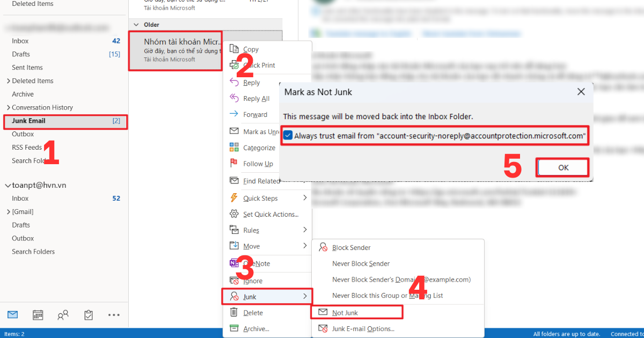Click the Quick Print icon
Screen dimensions: 644x338
pyautogui.click(x=235, y=65)
